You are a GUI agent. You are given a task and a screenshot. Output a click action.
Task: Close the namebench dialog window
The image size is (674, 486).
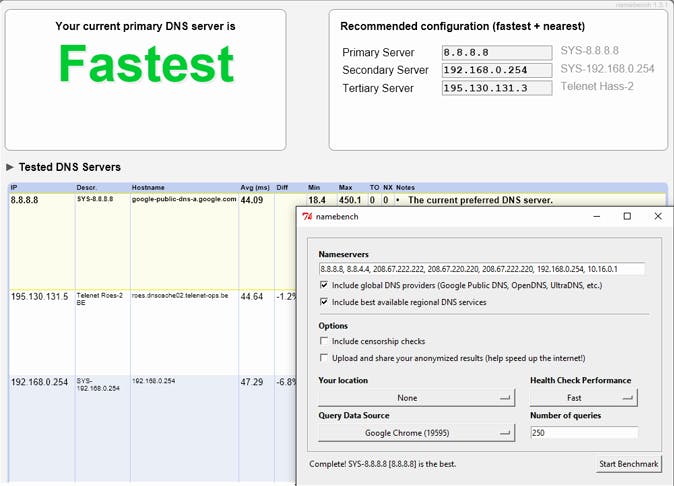[658, 216]
